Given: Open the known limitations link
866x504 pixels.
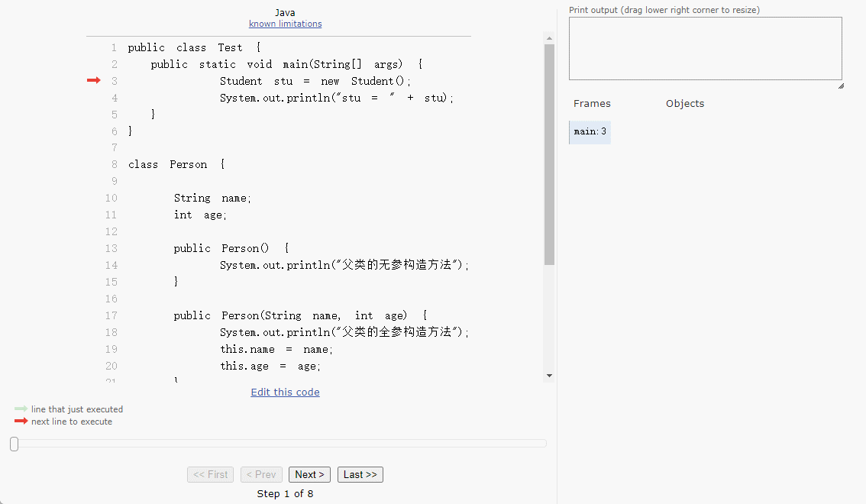Looking at the screenshot, I should (x=285, y=24).
